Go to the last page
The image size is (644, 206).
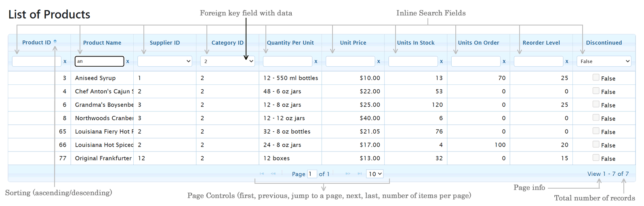coord(360,174)
